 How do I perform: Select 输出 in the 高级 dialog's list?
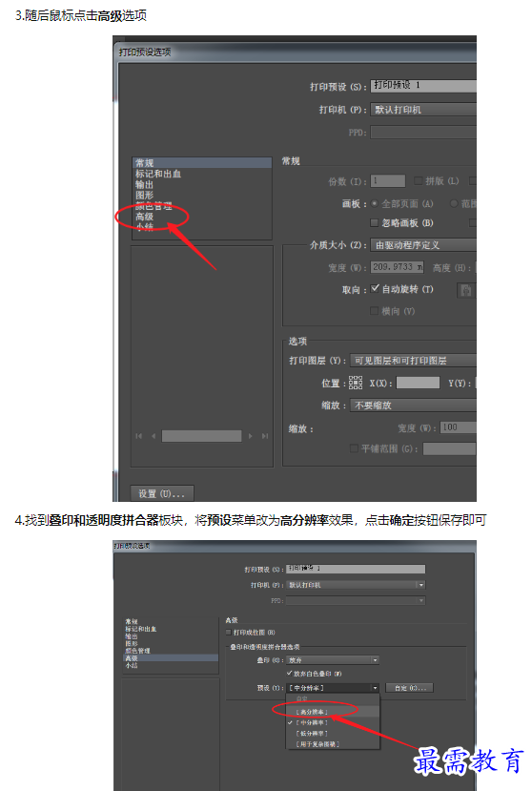pyautogui.click(x=171, y=636)
